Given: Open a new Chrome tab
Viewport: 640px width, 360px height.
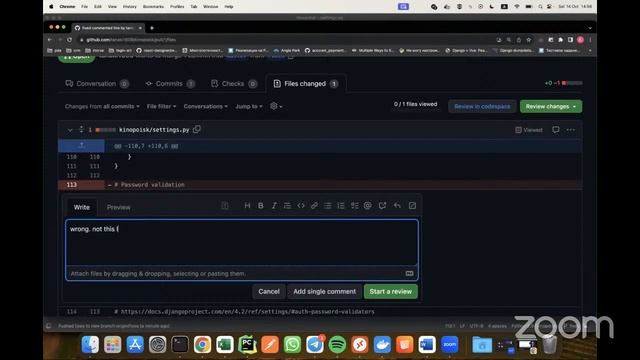Looking at the screenshot, I should pyautogui.click(x=152, y=28).
